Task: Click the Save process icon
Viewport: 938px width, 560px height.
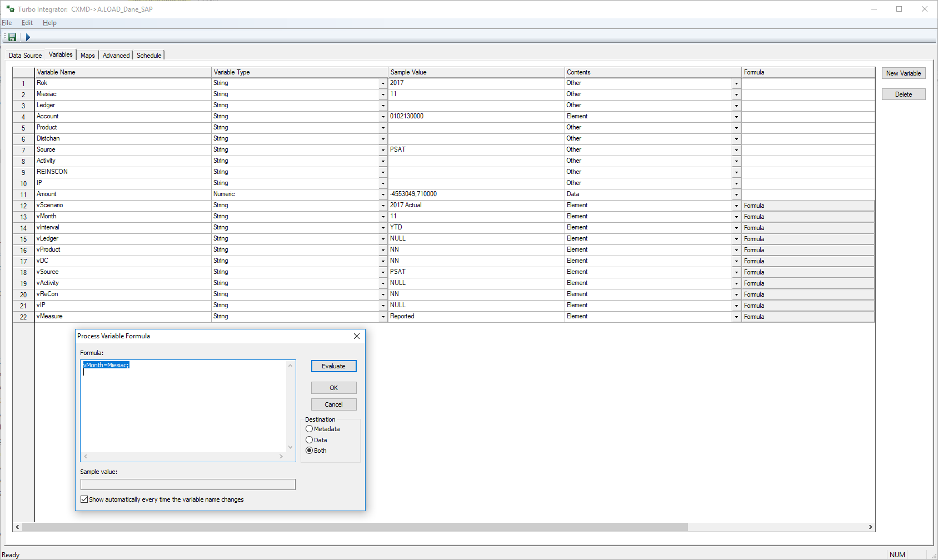Action: click(12, 37)
